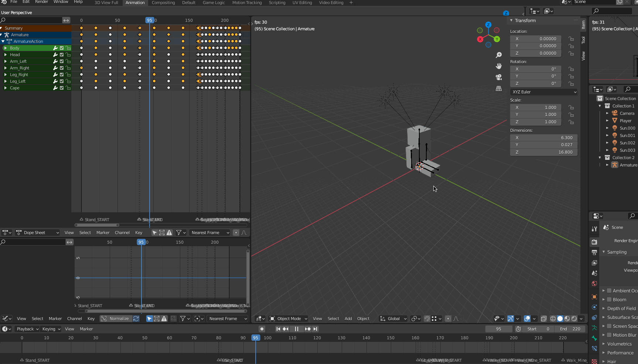Toggle X-ray icon in viewport header

pos(544,319)
